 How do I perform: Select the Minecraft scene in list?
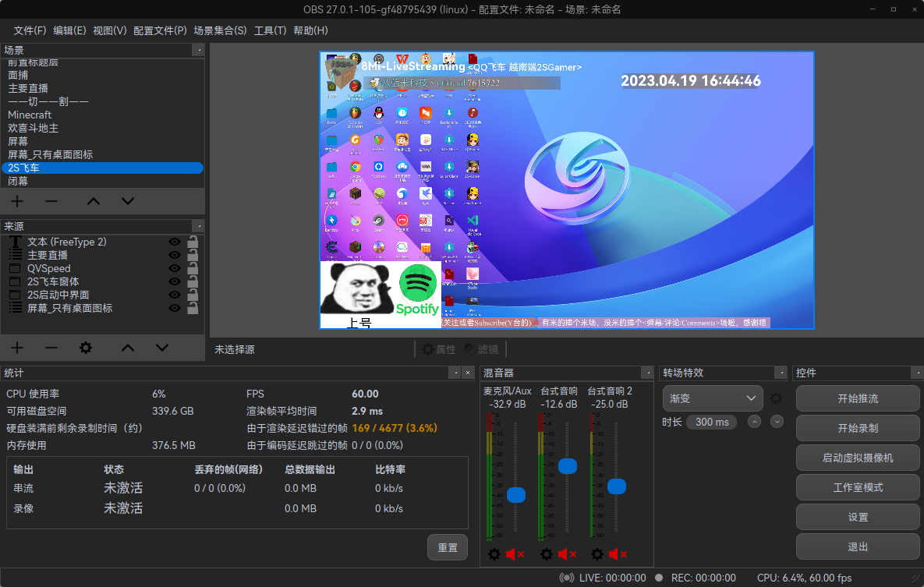point(30,115)
